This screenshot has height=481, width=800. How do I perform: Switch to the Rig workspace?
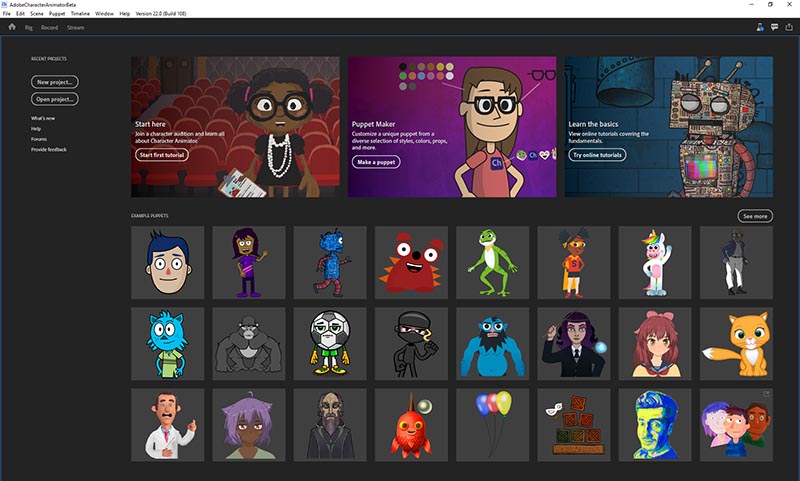[29, 28]
